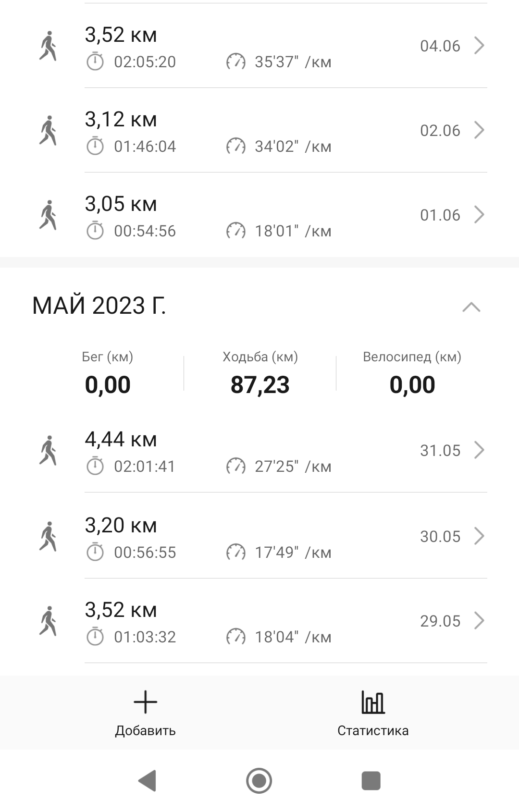The height and width of the screenshot is (812, 519).
Task: Tap the Ходьба 87,23 km total
Action: [260, 384]
